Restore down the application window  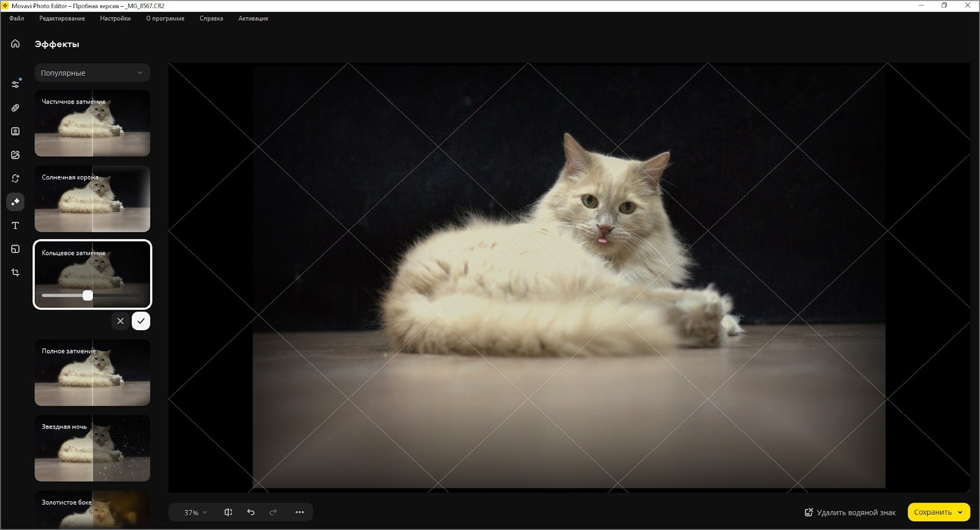coord(944,6)
